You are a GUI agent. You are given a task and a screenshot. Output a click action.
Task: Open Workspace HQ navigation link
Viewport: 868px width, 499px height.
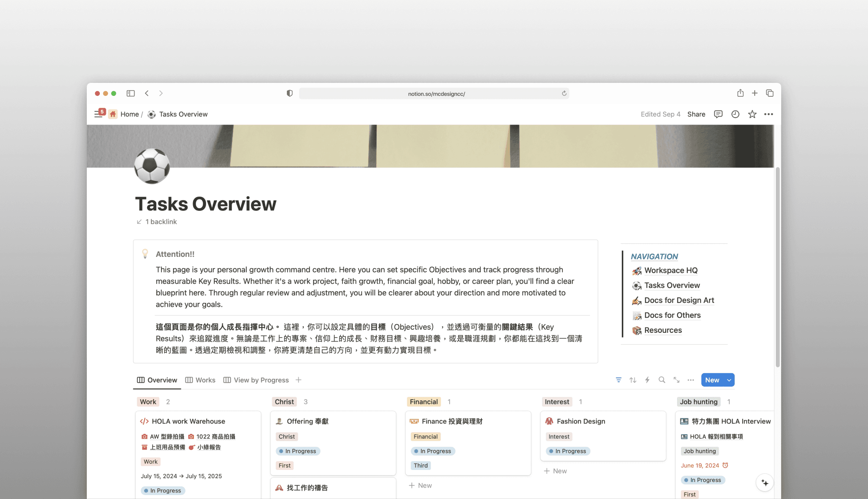[671, 270]
